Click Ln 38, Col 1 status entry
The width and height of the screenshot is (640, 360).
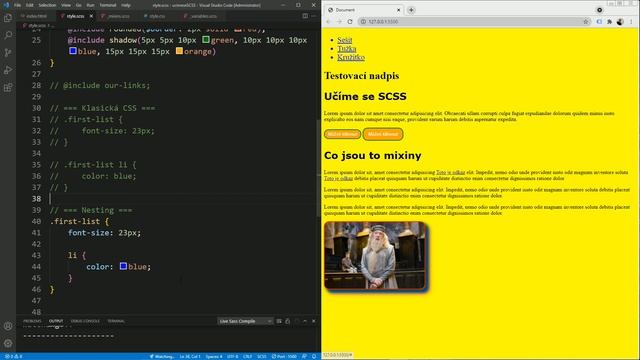[190, 356]
